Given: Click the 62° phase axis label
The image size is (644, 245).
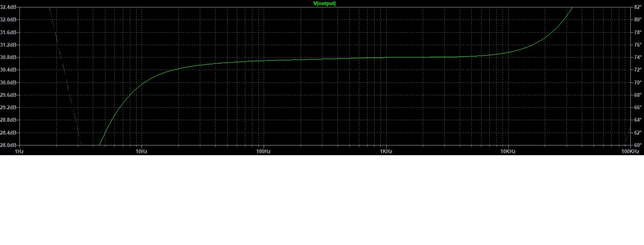Looking at the screenshot, I should coord(638,133).
